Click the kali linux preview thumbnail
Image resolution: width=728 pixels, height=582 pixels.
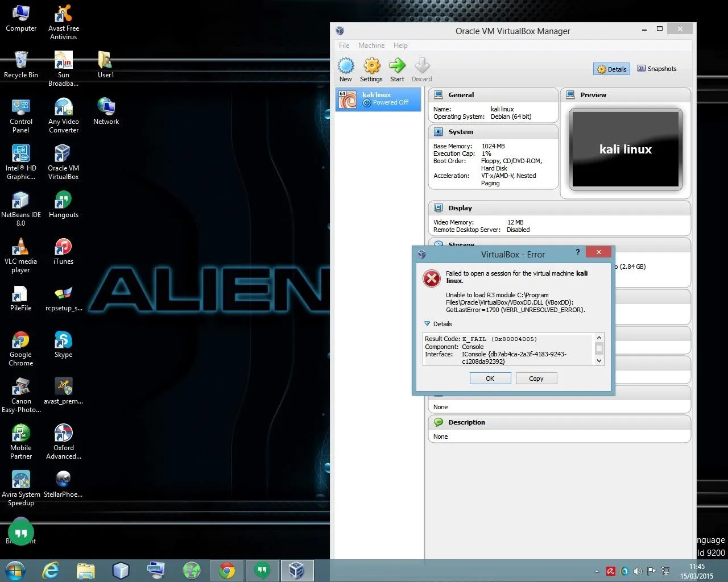click(x=626, y=149)
